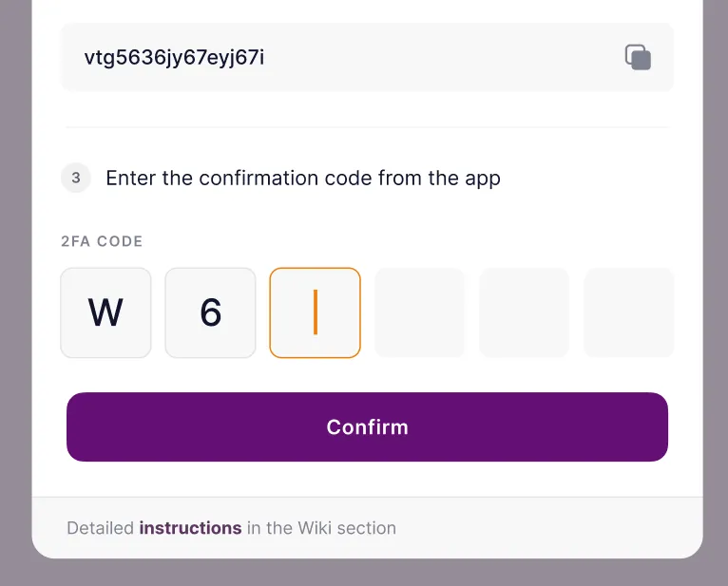Image resolution: width=728 pixels, height=586 pixels.
Task: Open the instructions link in the footer
Action: 190,528
